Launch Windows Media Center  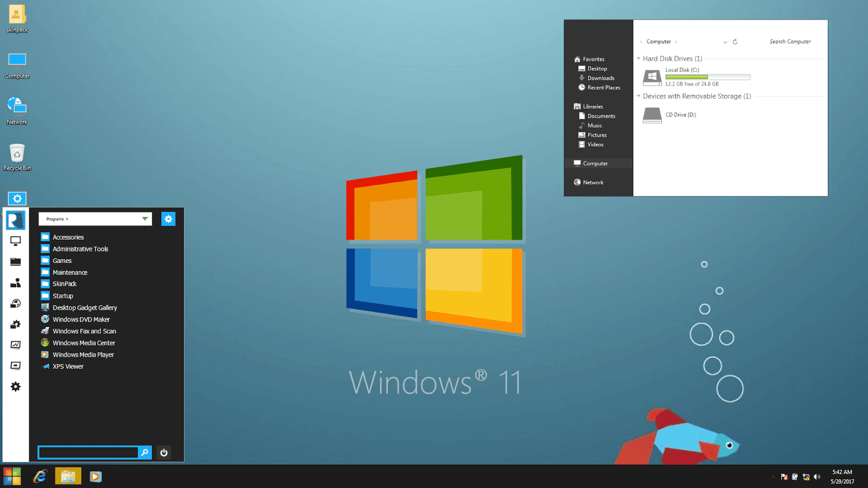point(78,343)
